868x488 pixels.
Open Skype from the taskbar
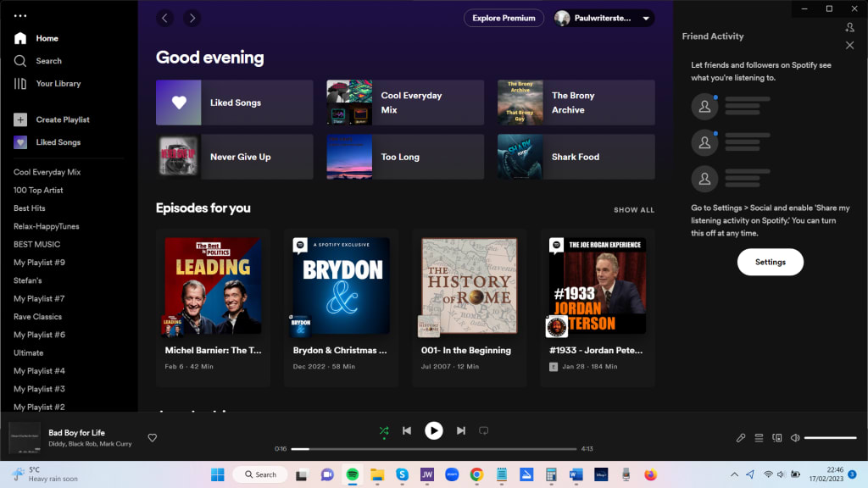coord(402,474)
